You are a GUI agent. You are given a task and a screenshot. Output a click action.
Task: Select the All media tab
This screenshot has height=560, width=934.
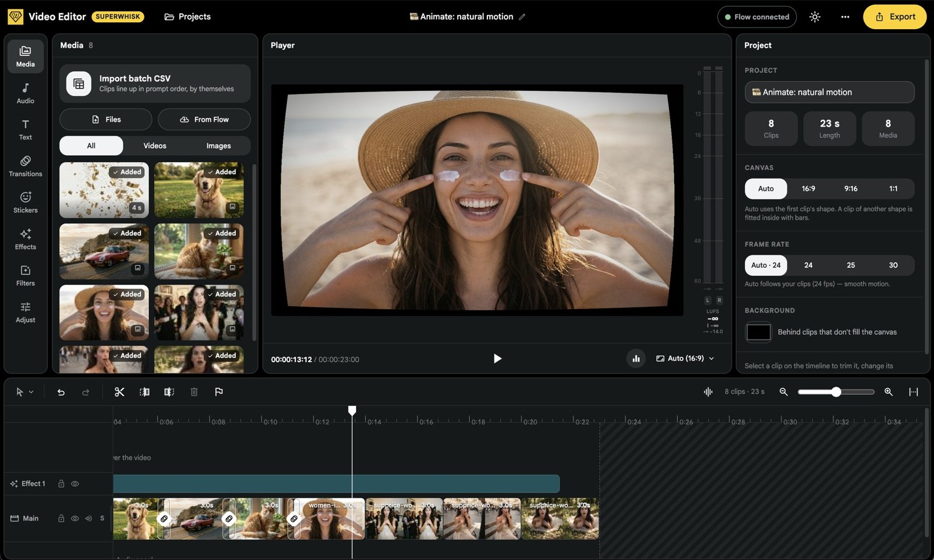pos(91,146)
